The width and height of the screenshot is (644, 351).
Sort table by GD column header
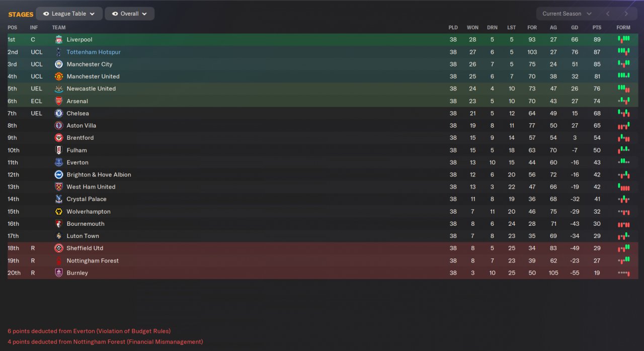tap(575, 28)
